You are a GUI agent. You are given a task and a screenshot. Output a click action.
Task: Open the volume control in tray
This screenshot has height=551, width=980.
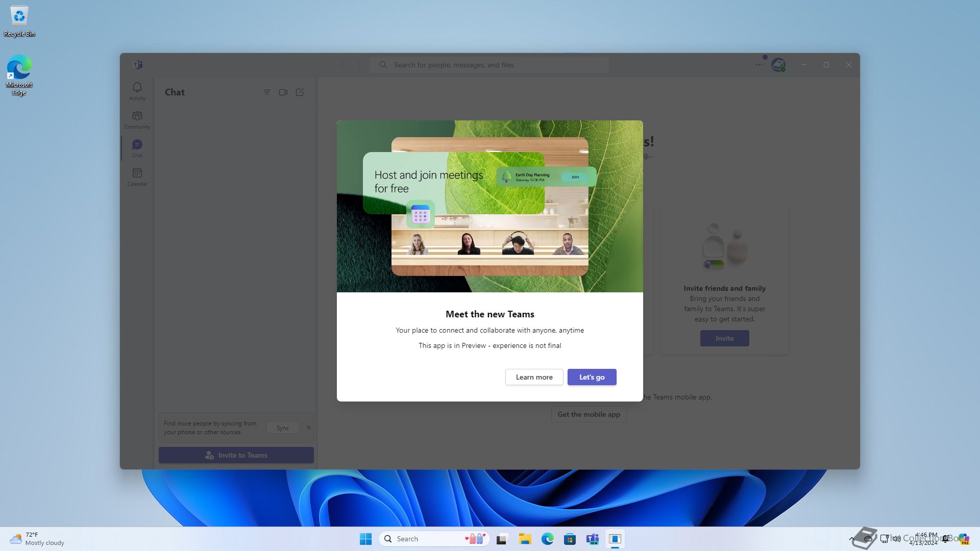pyautogui.click(x=897, y=539)
